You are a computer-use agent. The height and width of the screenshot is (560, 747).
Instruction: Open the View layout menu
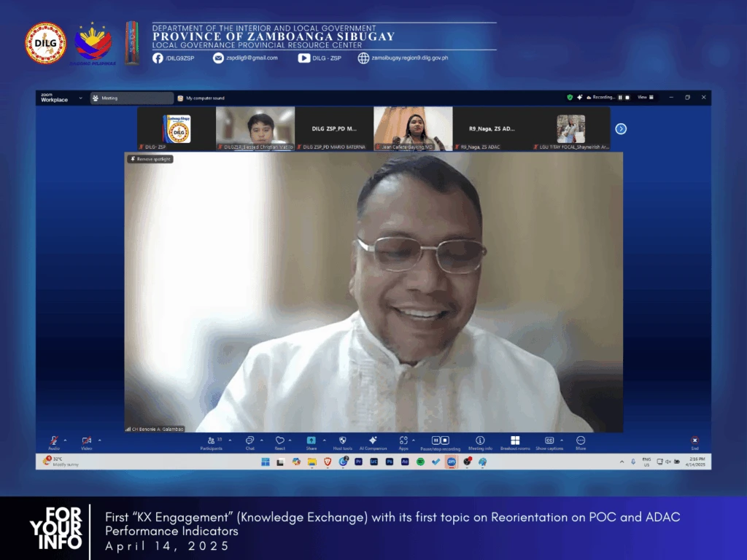point(646,97)
